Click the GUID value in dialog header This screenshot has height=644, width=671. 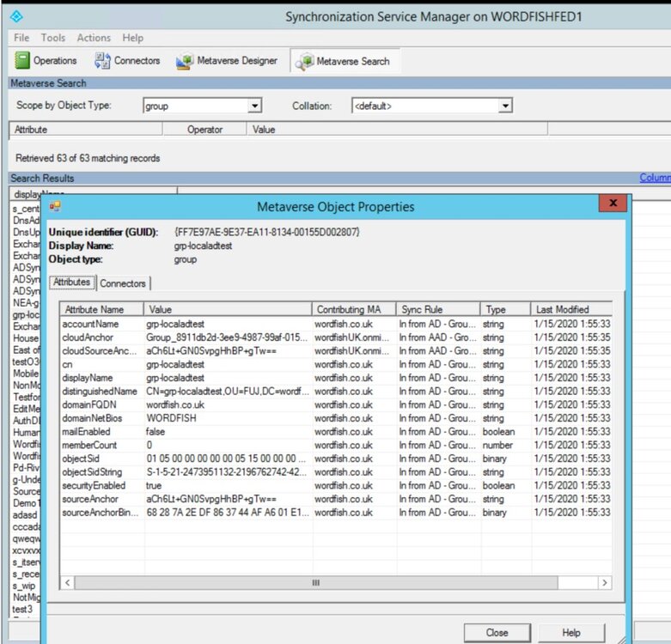(x=267, y=232)
